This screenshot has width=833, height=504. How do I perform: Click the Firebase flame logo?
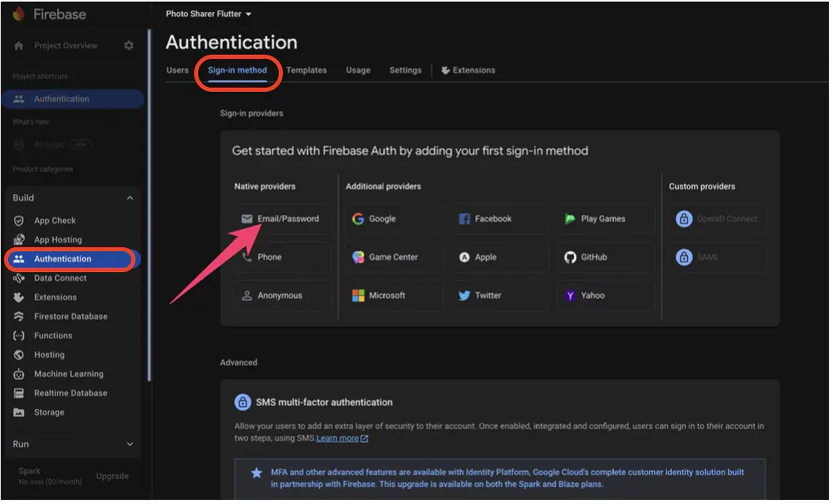[19, 14]
